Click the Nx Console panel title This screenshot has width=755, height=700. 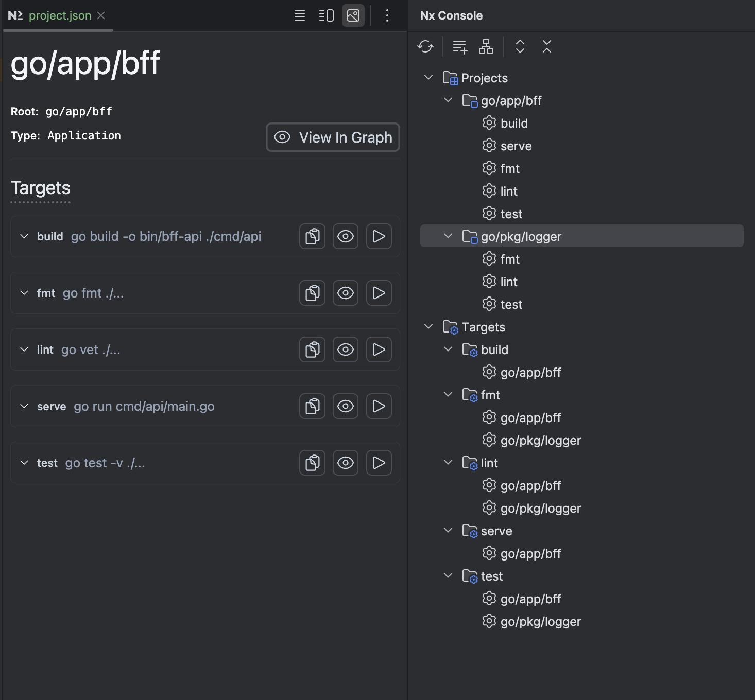coord(451,15)
